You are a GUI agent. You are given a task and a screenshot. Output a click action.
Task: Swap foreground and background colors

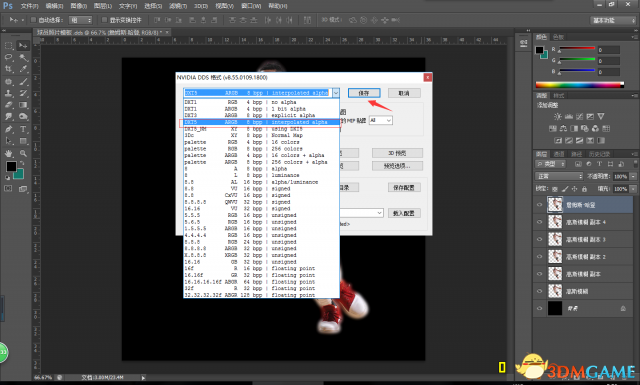tap(22, 163)
